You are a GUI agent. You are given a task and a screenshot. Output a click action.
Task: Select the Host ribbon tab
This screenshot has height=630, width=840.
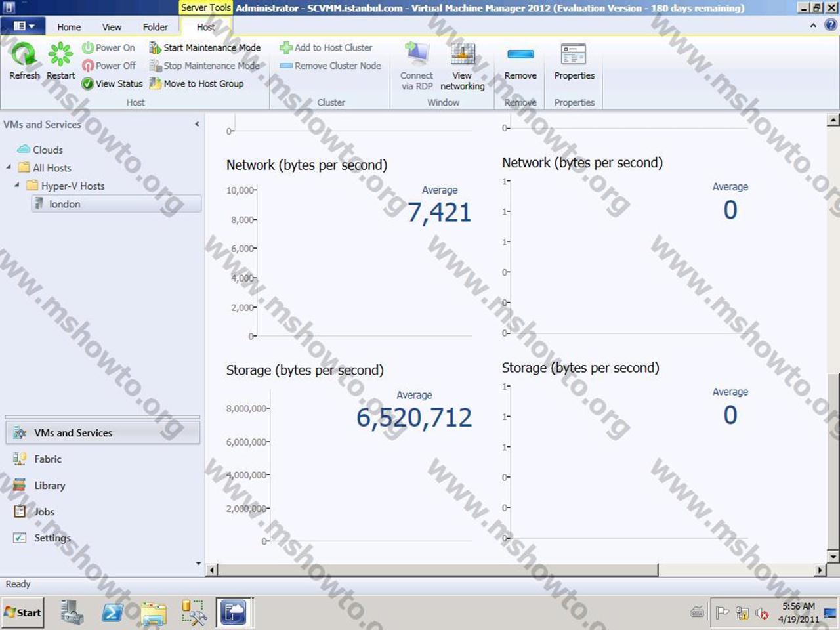click(x=205, y=27)
